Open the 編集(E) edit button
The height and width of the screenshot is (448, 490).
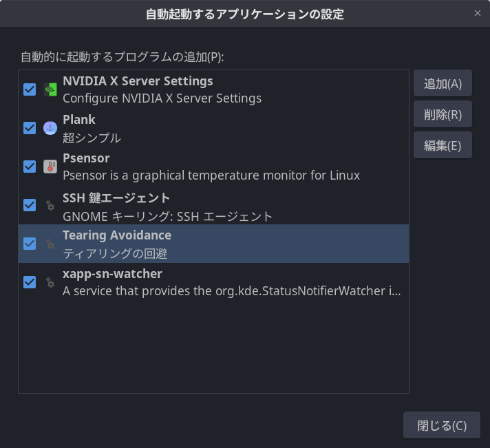pyautogui.click(x=443, y=145)
